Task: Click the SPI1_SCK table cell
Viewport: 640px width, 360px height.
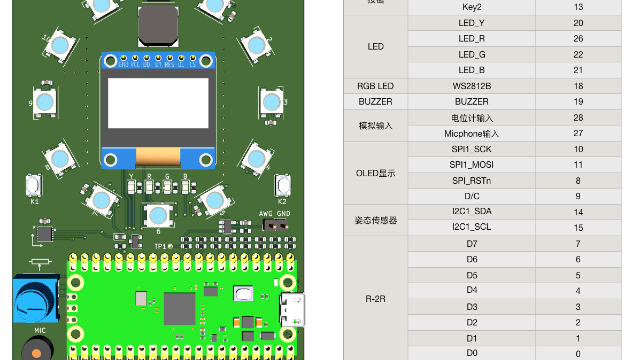Action: click(471, 149)
